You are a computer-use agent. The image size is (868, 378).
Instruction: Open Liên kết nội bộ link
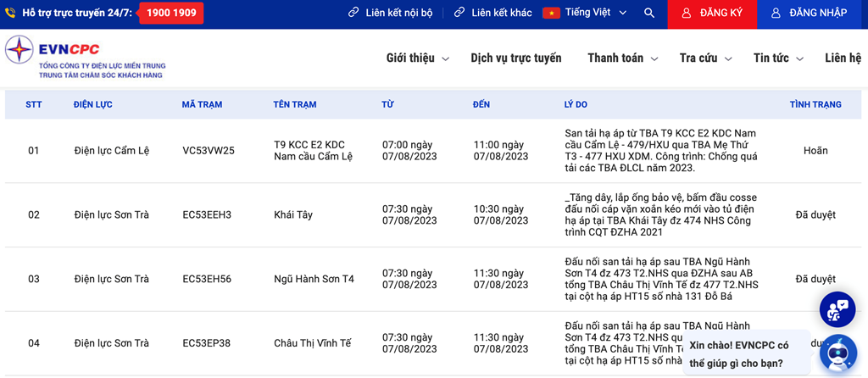[x=390, y=14]
